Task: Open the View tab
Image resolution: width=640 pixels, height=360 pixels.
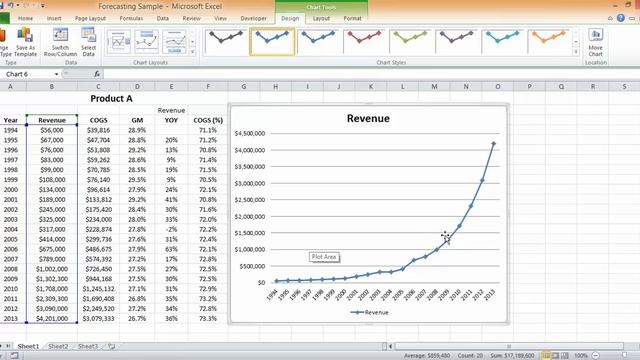Action: click(220, 18)
